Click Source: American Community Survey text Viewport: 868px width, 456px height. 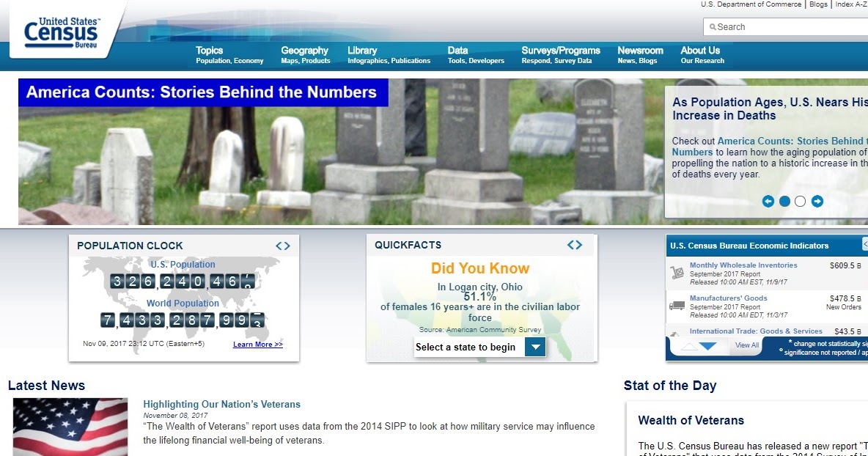pyautogui.click(x=480, y=330)
